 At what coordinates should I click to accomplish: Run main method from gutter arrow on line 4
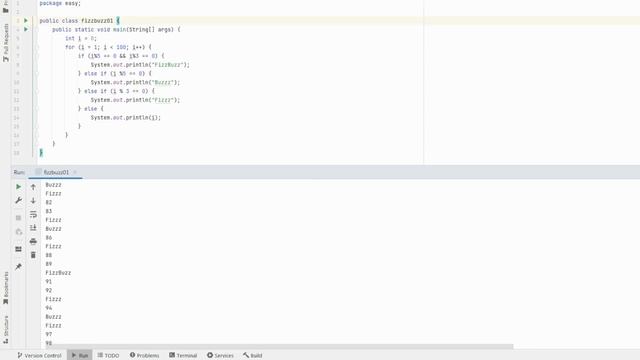pyautogui.click(x=26, y=29)
